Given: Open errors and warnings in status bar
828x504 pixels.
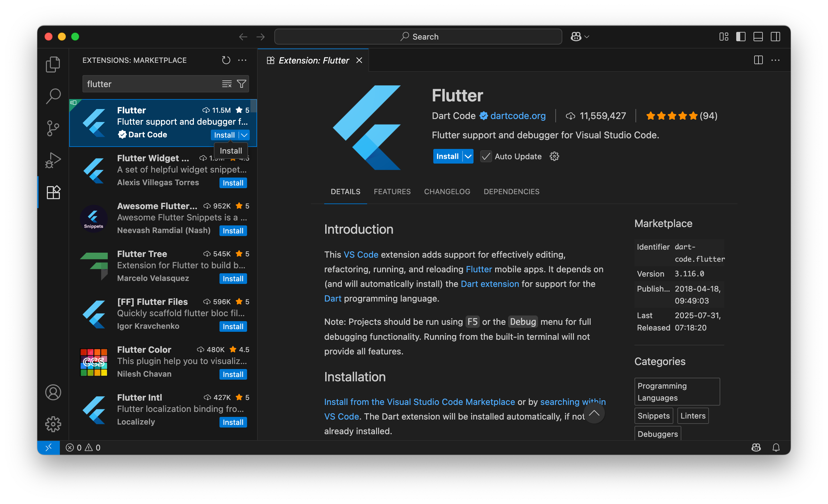Looking at the screenshot, I should [x=83, y=447].
